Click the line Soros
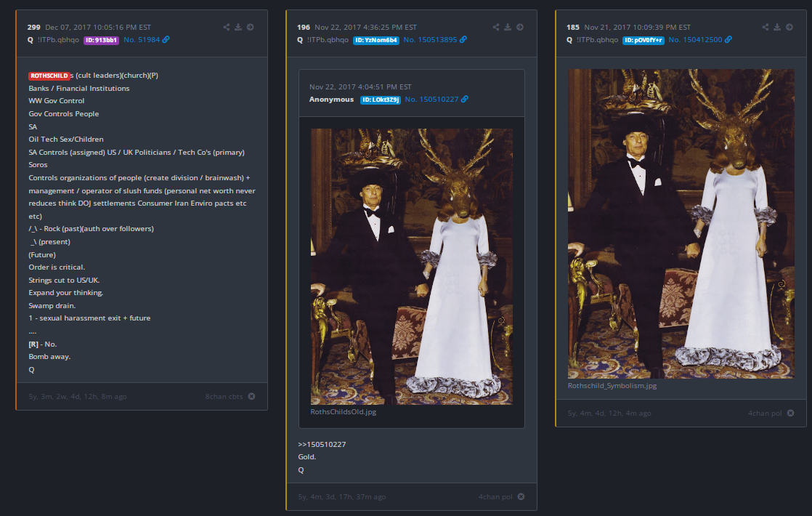The height and width of the screenshot is (516, 812). pyautogui.click(x=38, y=164)
